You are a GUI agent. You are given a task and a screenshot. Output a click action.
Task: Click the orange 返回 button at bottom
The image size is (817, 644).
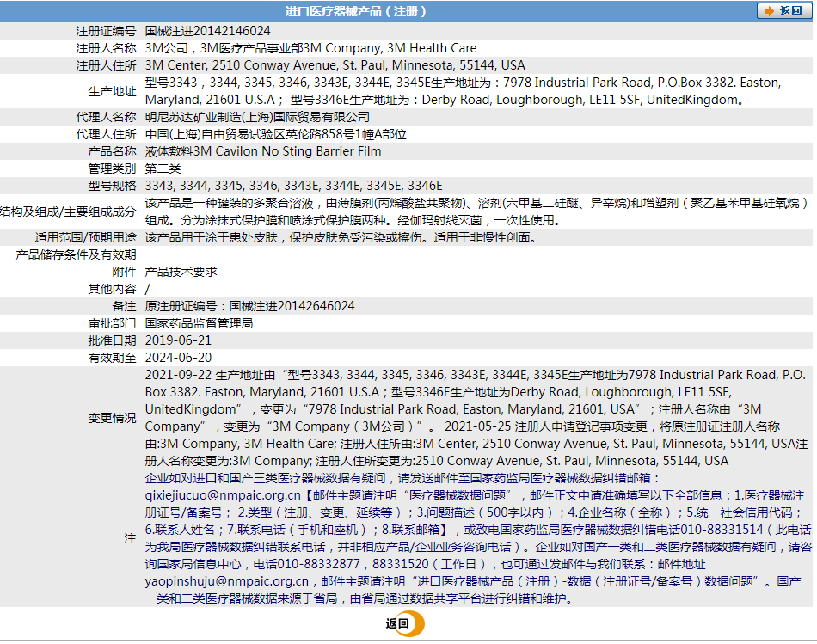pos(405,623)
